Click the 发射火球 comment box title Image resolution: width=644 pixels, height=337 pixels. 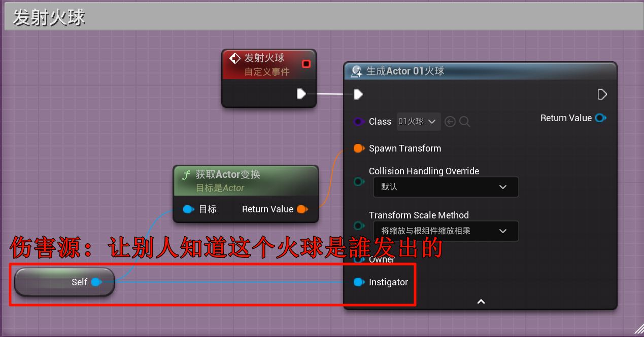pyautogui.click(x=49, y=17)
